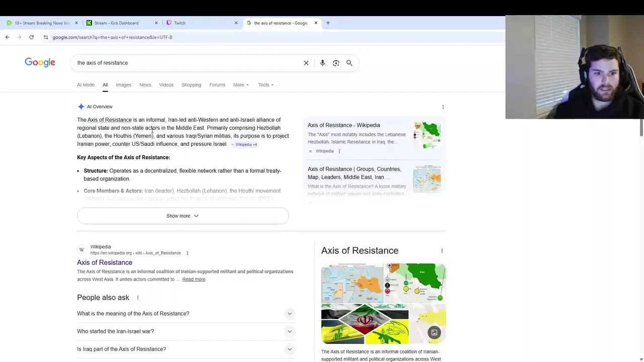This screenshot has width=644, height=362.
Task: Open the Tools dropdown
Action: pos(266,84)
